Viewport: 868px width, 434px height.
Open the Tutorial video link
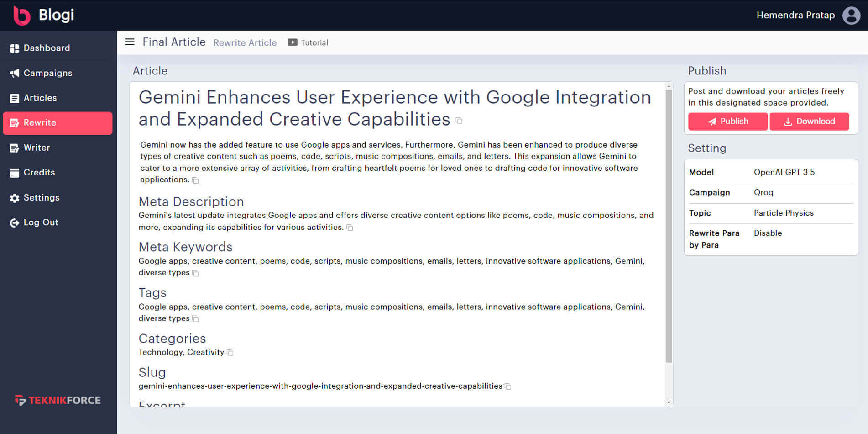pos(308,42)
